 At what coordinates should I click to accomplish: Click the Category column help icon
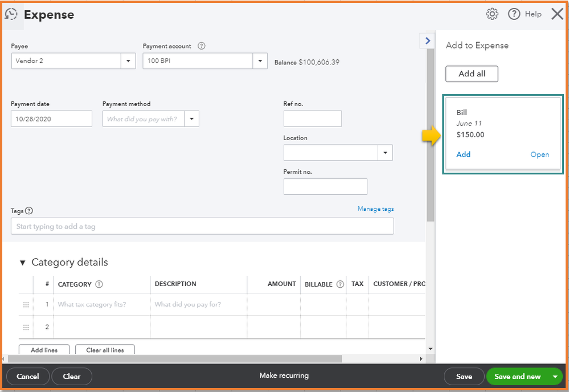tap(99, 284)
